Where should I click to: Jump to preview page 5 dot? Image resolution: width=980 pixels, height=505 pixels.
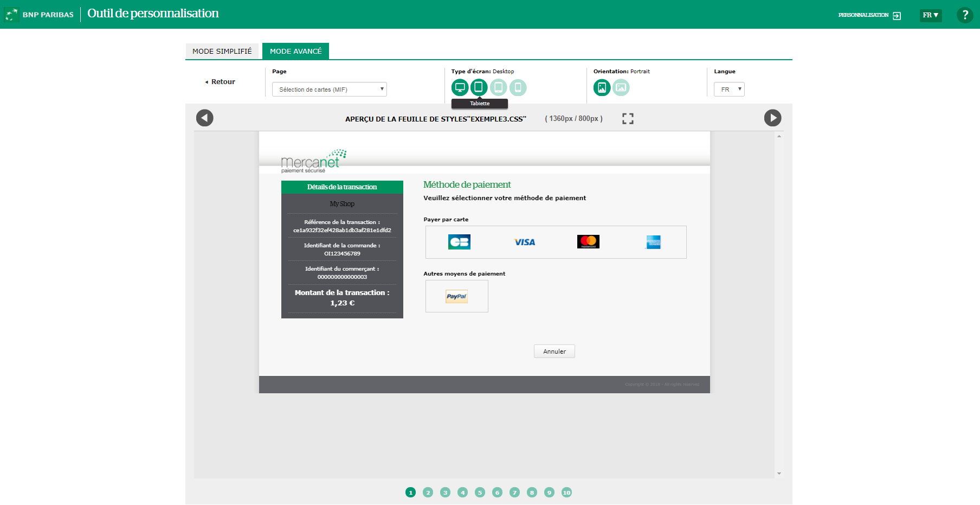(x=480, y=493)
